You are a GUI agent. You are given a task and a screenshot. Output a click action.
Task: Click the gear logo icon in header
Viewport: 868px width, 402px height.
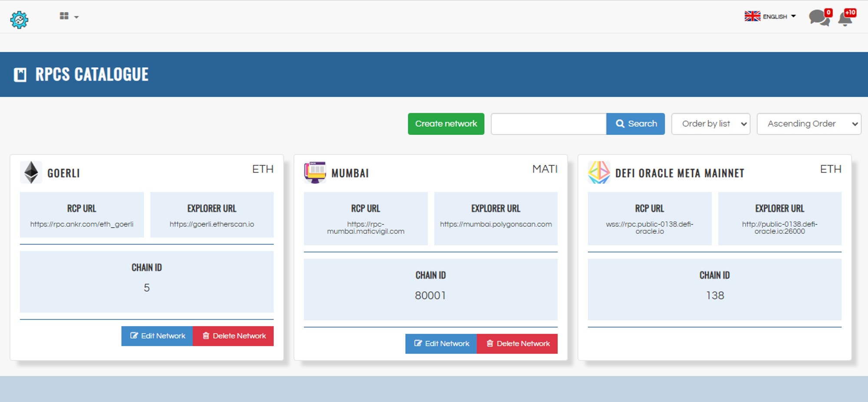coord(19,20)
